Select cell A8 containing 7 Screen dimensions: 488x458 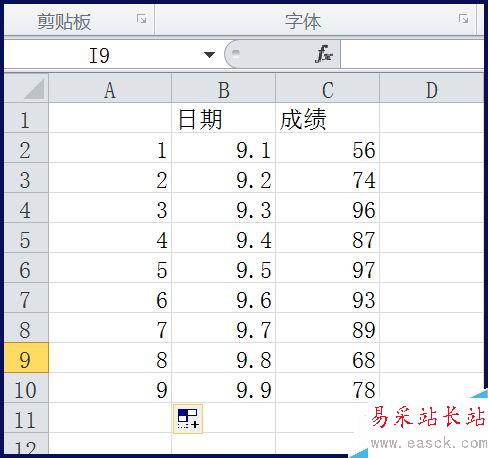(x=110, y=328)
